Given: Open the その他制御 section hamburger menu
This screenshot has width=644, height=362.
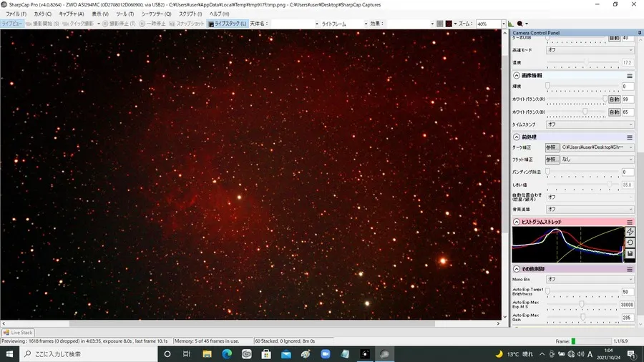Looking at the screenshot, I should (629, 269).
